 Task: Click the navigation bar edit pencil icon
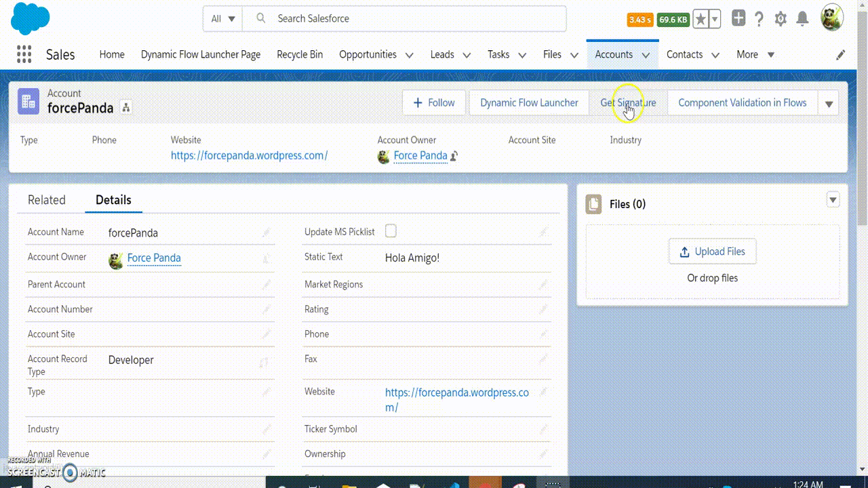(841, 55)
